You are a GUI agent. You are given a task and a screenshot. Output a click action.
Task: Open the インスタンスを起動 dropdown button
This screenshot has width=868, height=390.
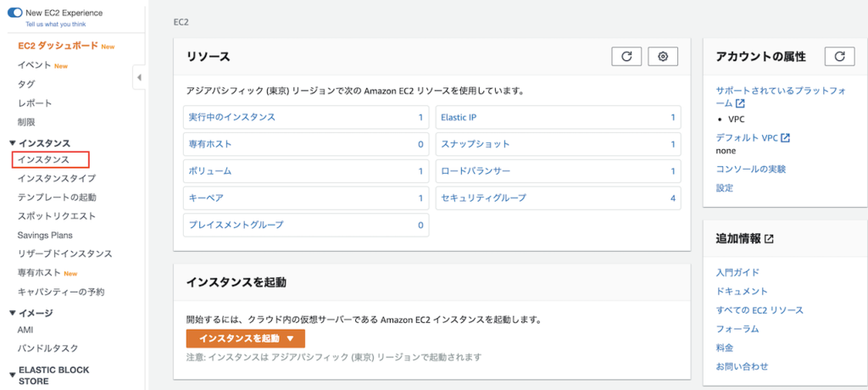[245, 338]
